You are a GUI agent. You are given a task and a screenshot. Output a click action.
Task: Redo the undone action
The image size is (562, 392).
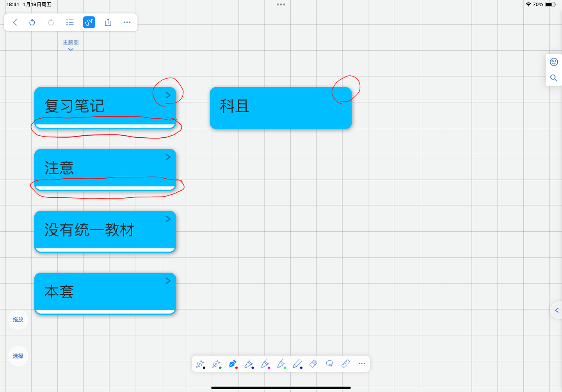[51, 22]
